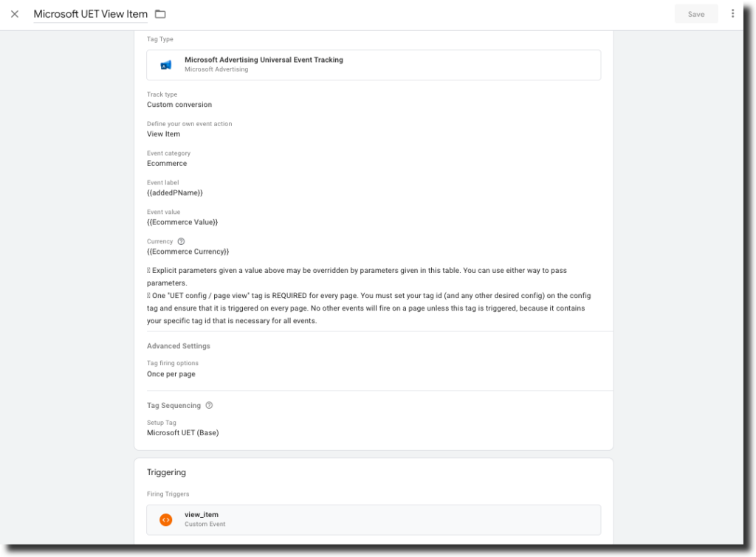756x557 pixels.
Task: Open the Microsoft UET (Base) setup tag
Action: [183, 433]
